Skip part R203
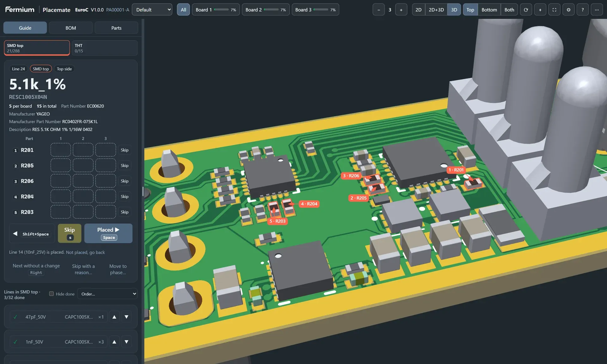The height and width of the screenshot is (364, 607). (x=125, y=212)
